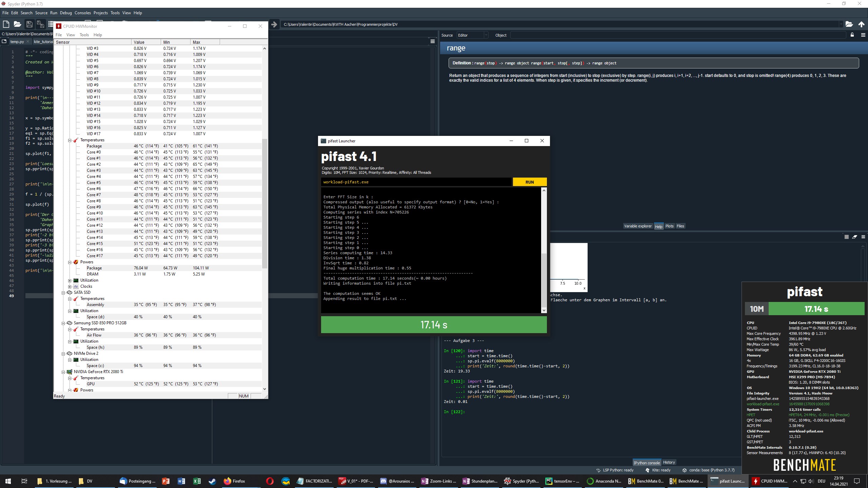Click the Spyder save file icon
Image resolution: width=868 pixels, height=488 pixels.
tap(29, 24)
